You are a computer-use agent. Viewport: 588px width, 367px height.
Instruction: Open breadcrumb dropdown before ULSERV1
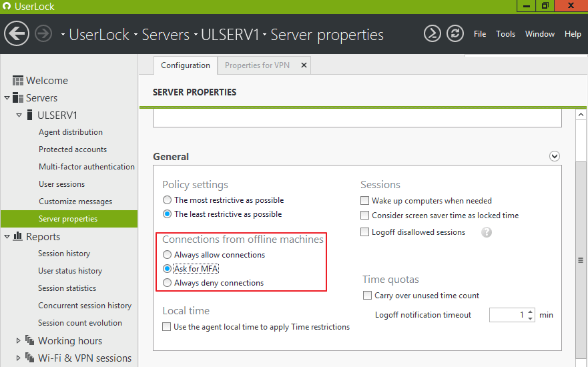pos(196,35)
